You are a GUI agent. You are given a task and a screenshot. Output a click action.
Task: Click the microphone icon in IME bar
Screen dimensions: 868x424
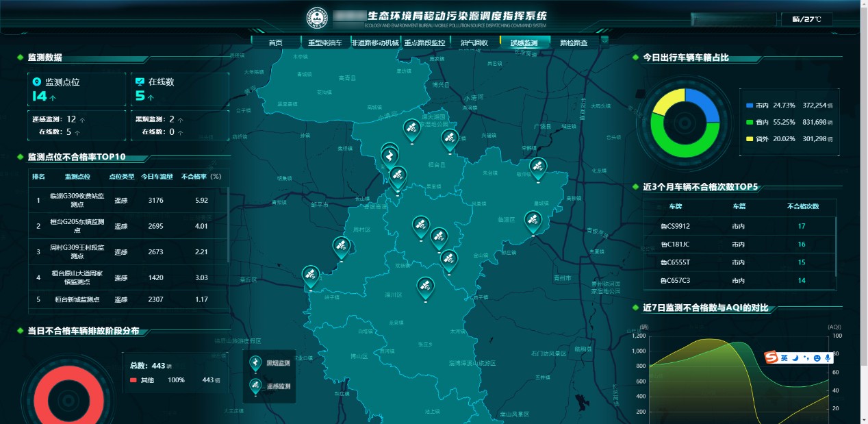pos(828,358)
